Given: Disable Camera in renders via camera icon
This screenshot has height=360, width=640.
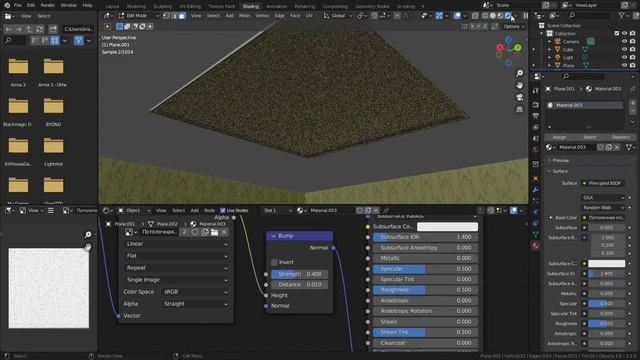Looking at the screenshot, I should (x=632, y=41).
